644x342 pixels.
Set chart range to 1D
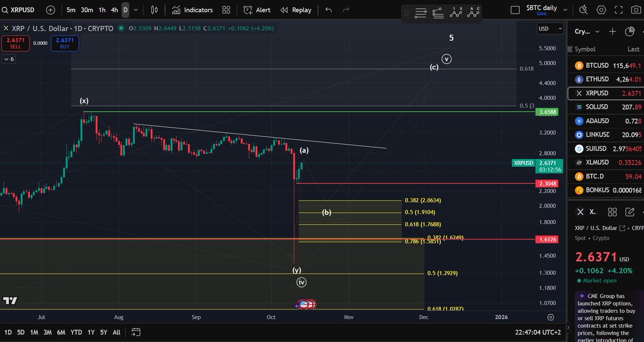pyautogui.click(x=8, y=332)
